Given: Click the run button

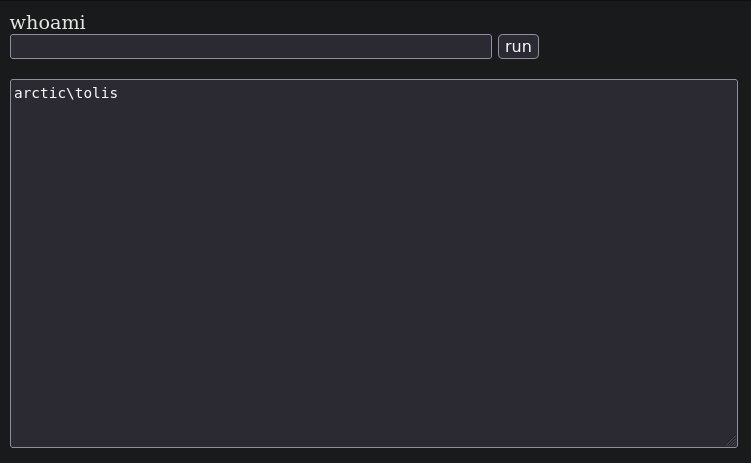Looking at the screenshot, I should click(518, 46).
